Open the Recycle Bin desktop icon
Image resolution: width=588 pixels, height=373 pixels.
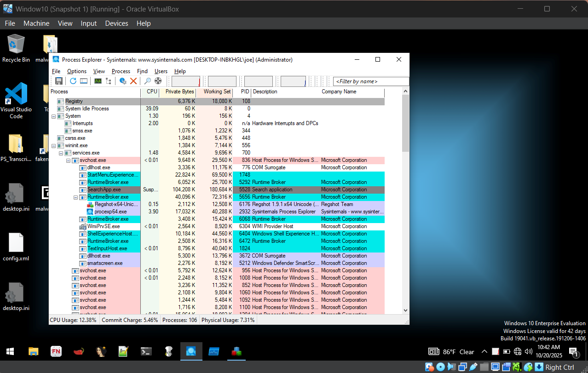pyautogui.click(x=16, y=48)
